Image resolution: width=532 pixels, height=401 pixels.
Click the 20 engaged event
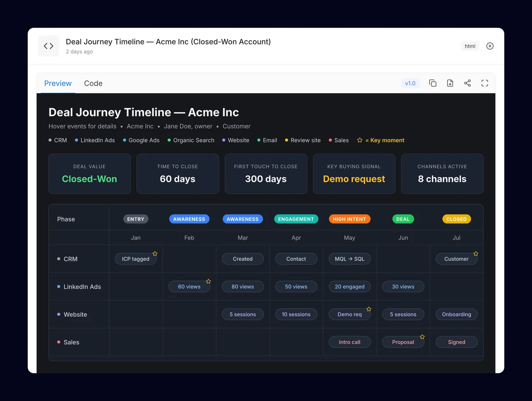click(350, 287)
